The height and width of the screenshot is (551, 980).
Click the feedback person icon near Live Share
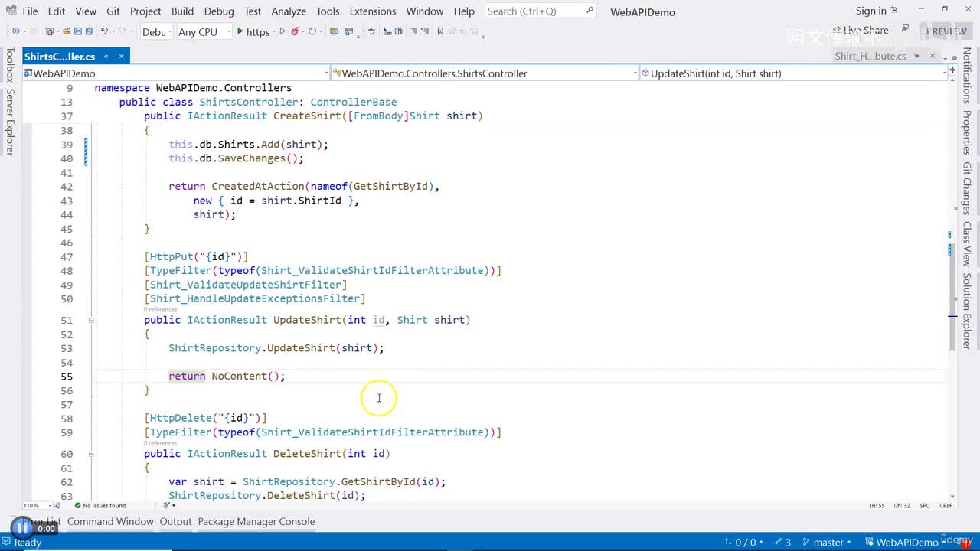coord(905,29)
